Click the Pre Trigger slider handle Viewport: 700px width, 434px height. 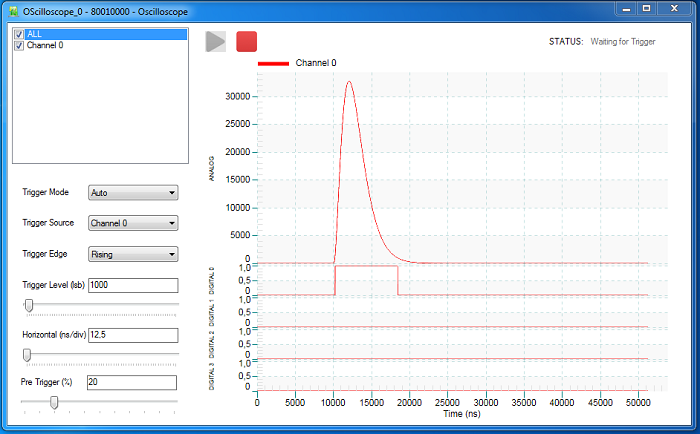pyautogui.click(x=54, y=402)
